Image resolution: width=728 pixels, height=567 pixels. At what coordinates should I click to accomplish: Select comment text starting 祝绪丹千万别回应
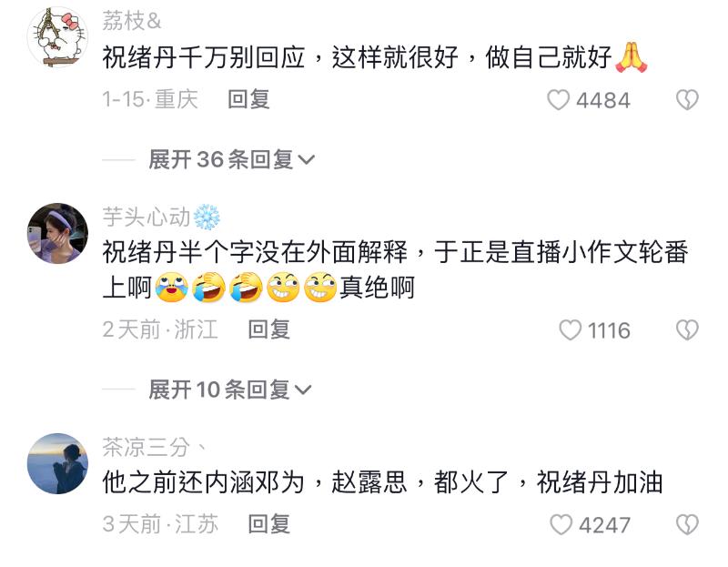tap(375, 57)
